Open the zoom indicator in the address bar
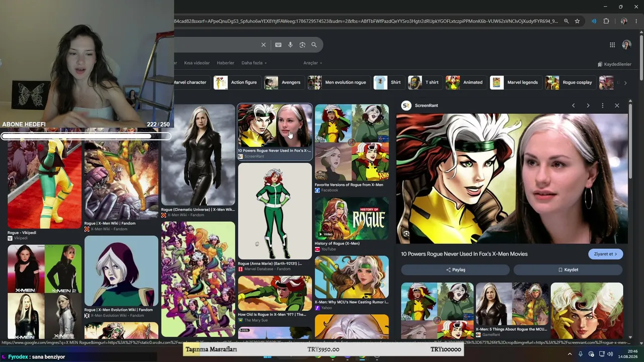 tap(566, 21)
